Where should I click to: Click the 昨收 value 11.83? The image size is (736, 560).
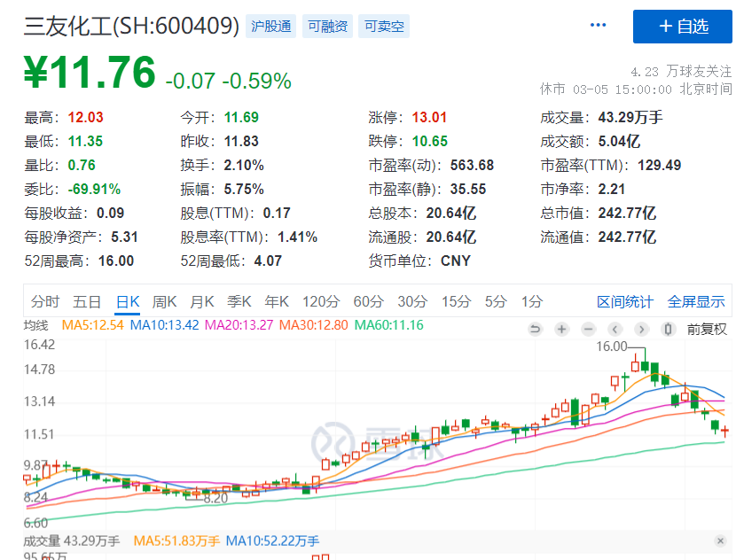241,141
